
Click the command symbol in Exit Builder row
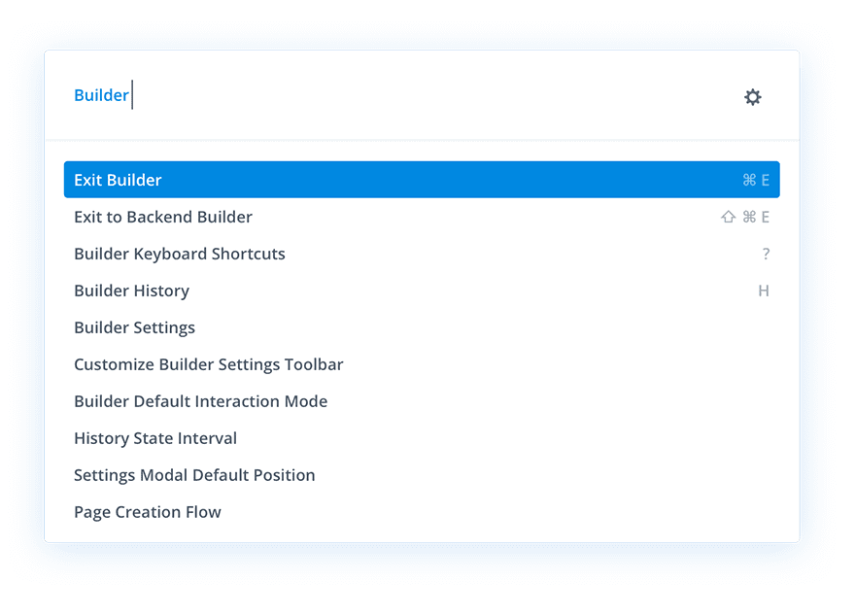pyautogui.click(x=749, y=180)
